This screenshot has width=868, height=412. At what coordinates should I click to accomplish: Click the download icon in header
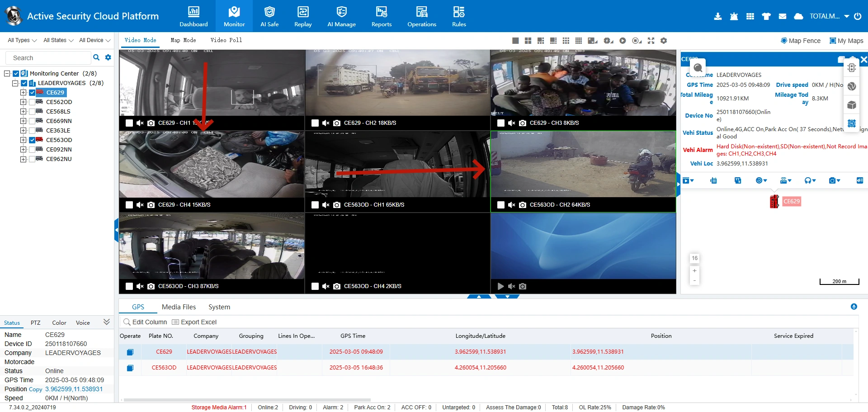coord(717,16)
